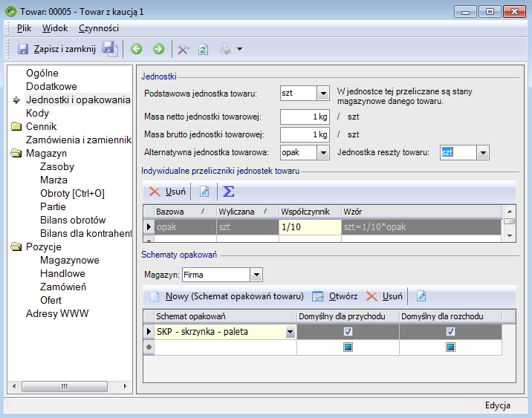This screenshot has height=418, width=532.
Task: Select Dodatkowe in navigation tree
Action: (x=51, y=86)
